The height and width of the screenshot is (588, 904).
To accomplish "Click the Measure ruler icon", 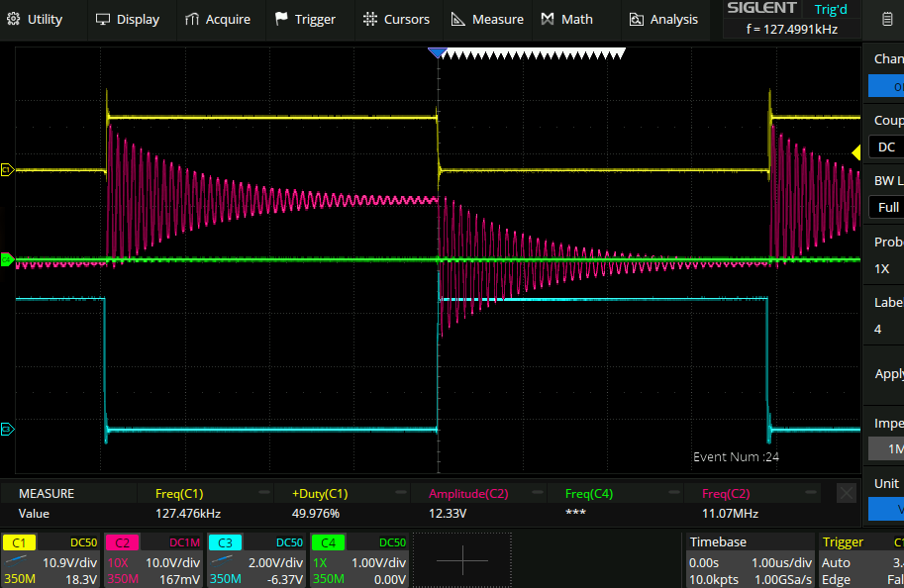I will click(457, 19).
